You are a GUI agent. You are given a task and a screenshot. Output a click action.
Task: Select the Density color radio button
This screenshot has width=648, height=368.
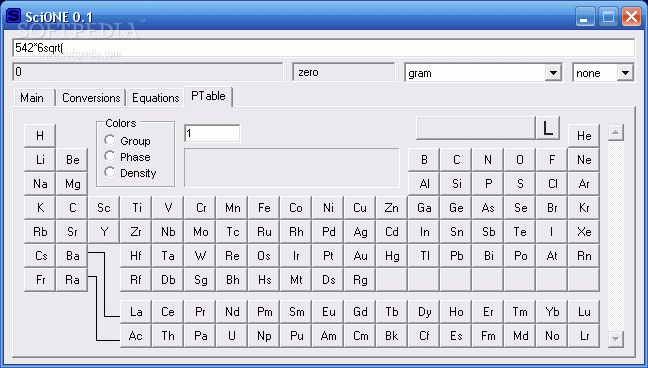click(110, 172)
